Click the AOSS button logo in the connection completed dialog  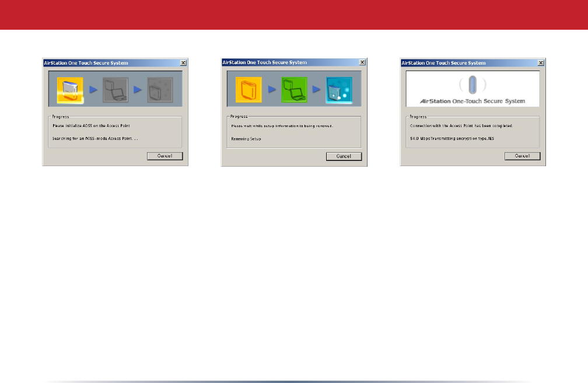tap(473, 85)
